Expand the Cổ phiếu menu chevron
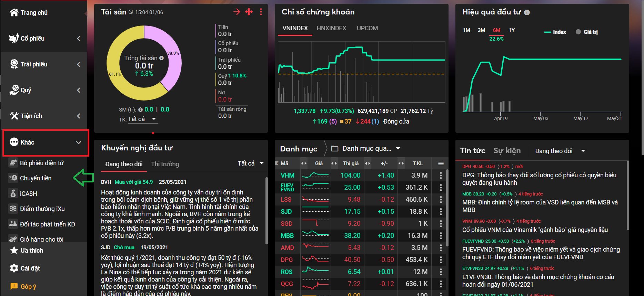Screen dimensions: 644x296 [x=79, y=39]
